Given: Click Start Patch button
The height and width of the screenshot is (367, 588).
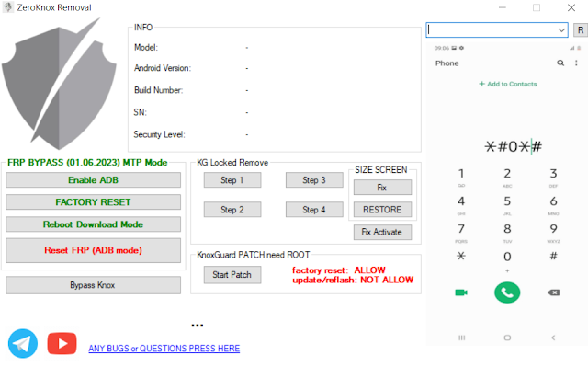Looking at the screenshot, I should click(232, 275).
